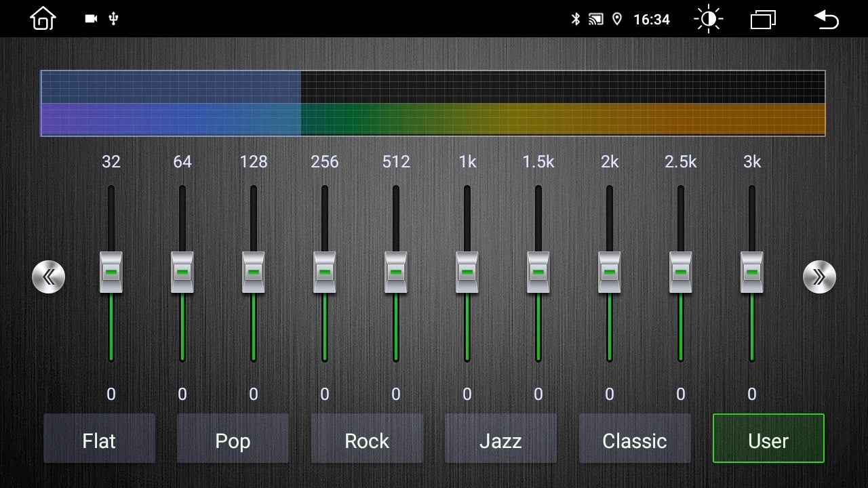Image resolution: width=868 pixels, height=488 pixels.
Task: Tap the location pin status icon
Action: click(617, 20)
